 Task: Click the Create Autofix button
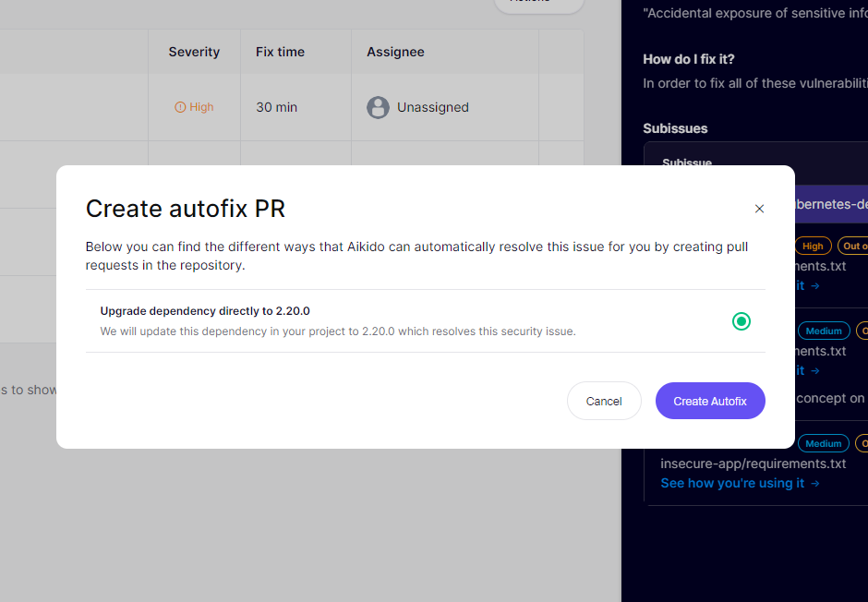(x=709, y=401)
